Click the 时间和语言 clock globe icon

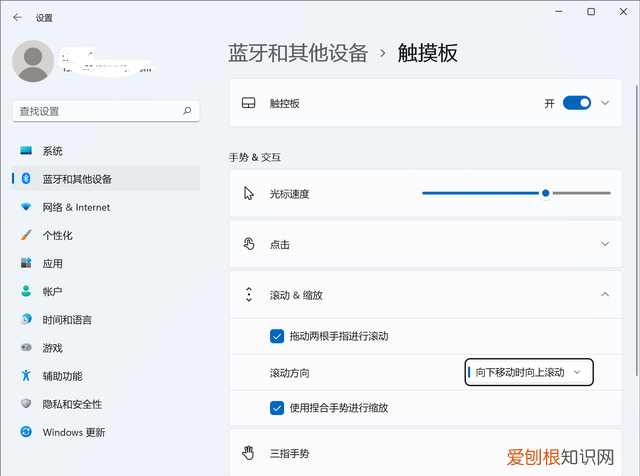click(26, 319)
